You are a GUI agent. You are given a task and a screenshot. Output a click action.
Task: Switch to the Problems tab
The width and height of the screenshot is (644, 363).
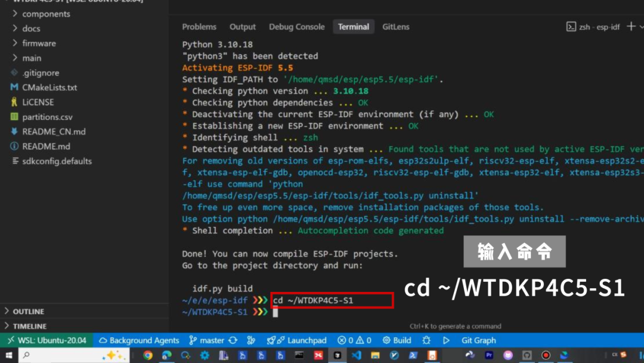click(x=199, y=27)
